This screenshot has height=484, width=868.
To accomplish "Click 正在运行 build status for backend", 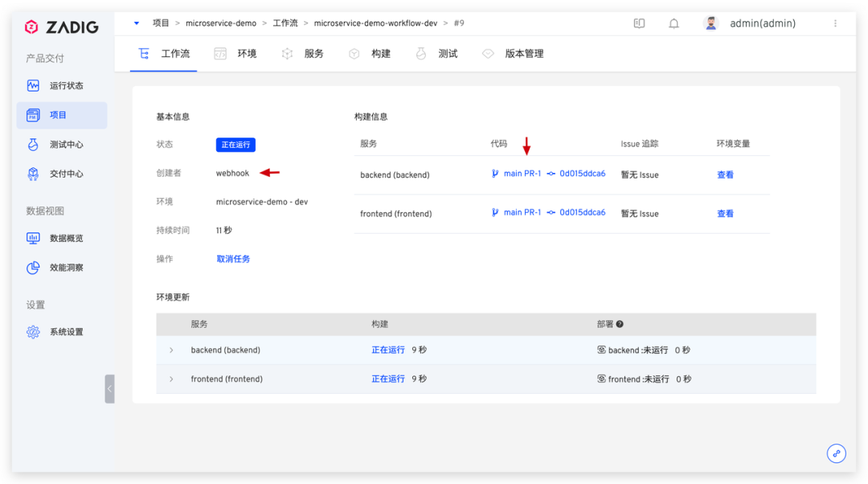I will tap(388, 350).
